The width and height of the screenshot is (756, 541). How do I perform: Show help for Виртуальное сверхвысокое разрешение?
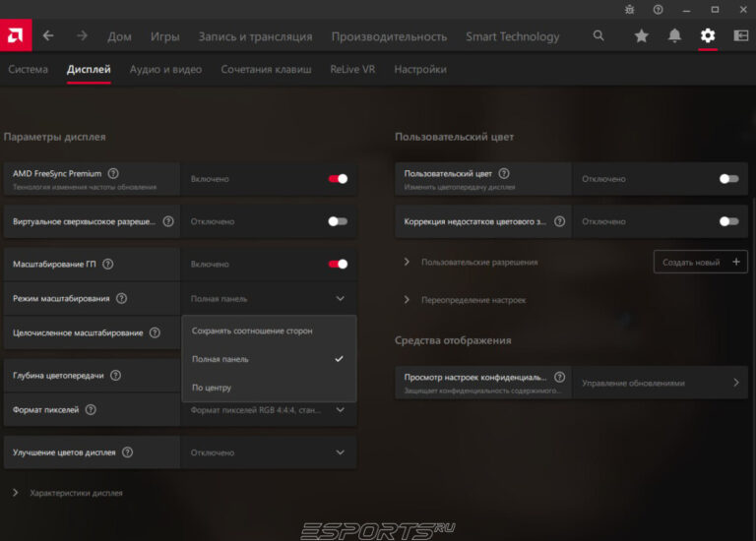click(168, 221)
